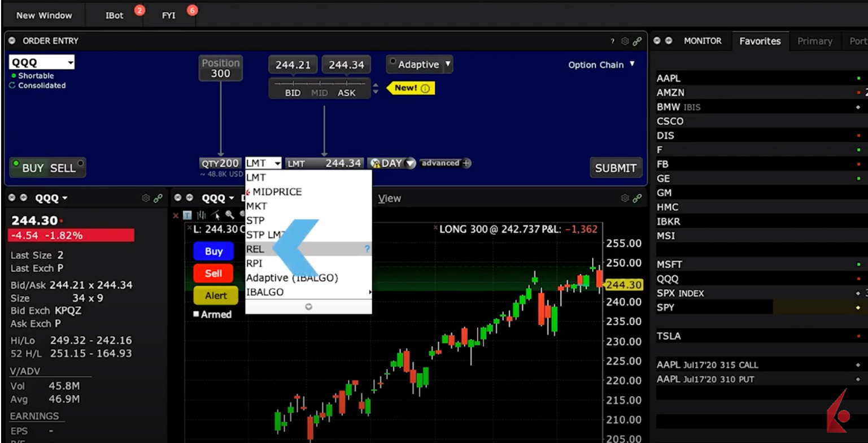This screenshot has width=868, height=443.
Task: Toggle BUY side on
Action: (x=28, y=168)
